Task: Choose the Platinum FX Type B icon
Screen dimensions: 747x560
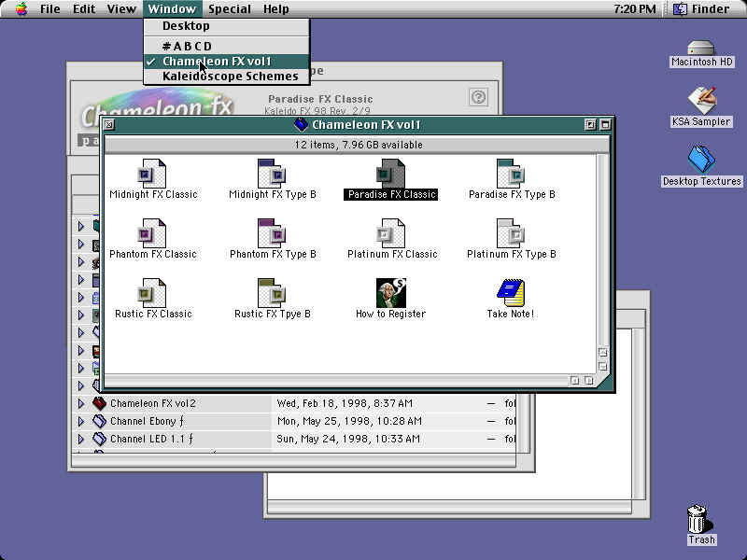Action: (511, 233)
